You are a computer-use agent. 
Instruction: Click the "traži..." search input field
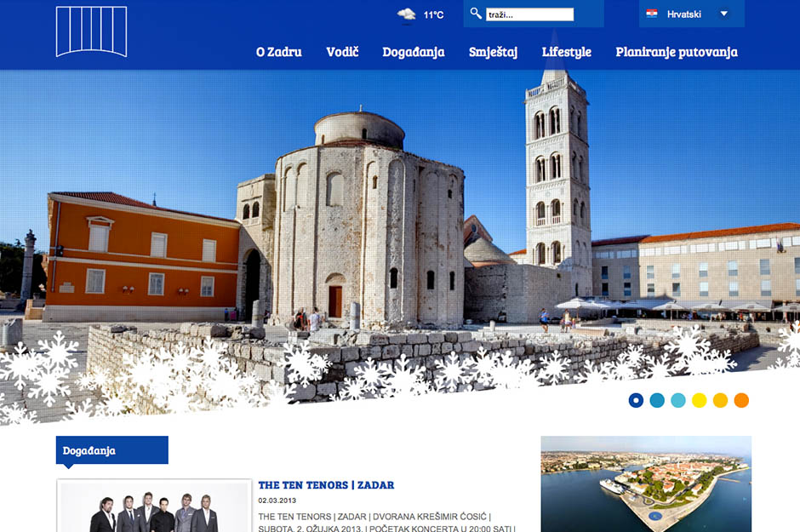(x=529, y=14)
